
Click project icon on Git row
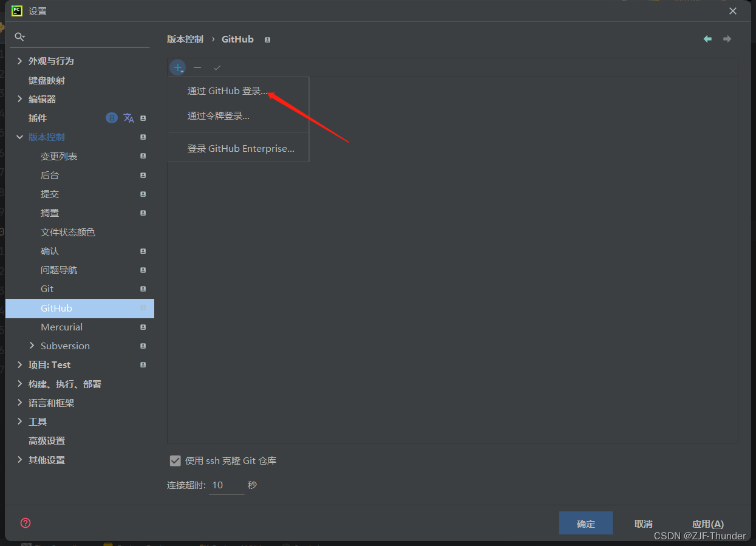point(143,288)
